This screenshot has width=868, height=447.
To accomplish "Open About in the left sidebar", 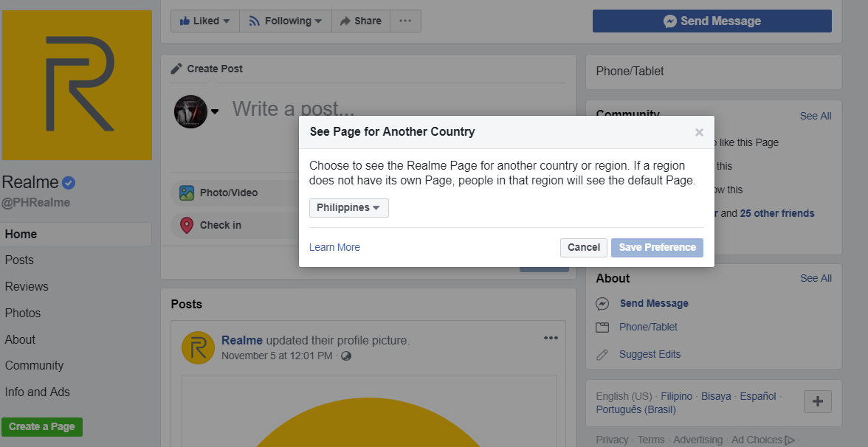I will [20, 339].
